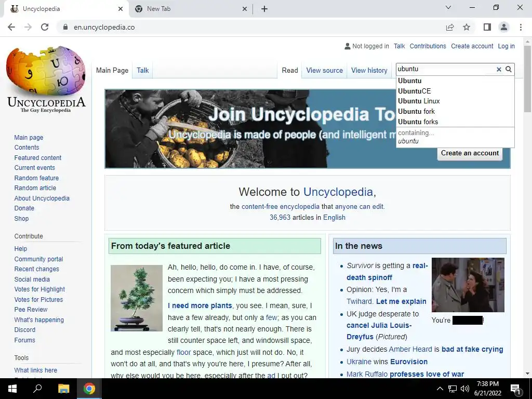This screenshot has height=399, width=532.
Task: View site info via the padlock icon
Action: (65, 27)
